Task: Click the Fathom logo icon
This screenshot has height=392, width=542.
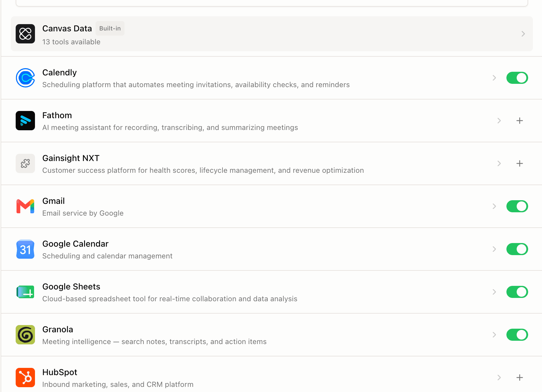Action: coord(25,121)
